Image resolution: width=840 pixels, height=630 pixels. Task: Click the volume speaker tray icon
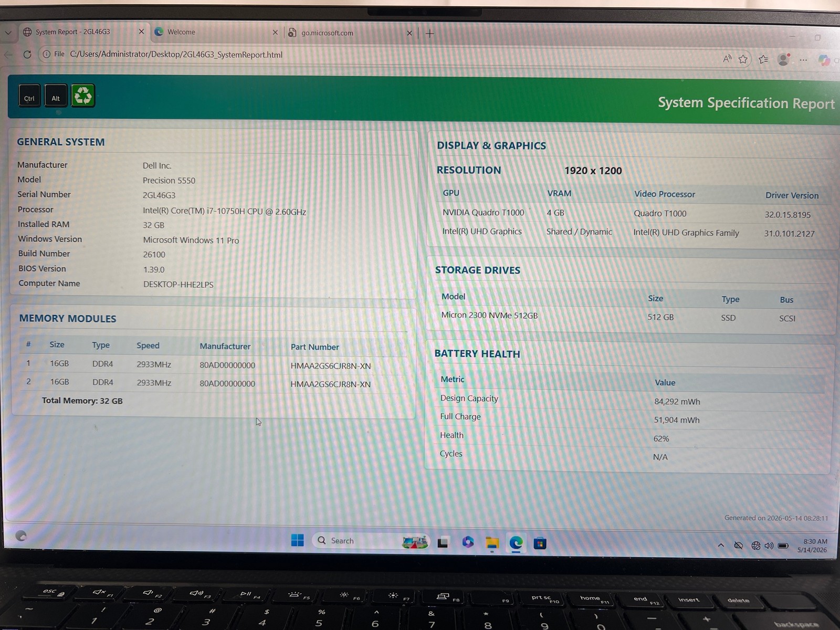(x=769, y=546)
